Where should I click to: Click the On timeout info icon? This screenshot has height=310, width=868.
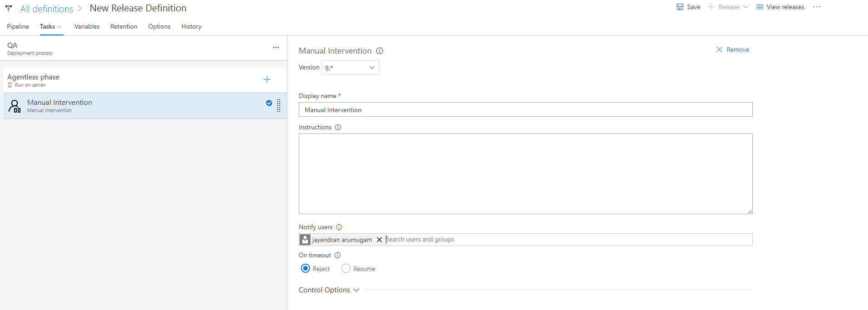point(337,256)
